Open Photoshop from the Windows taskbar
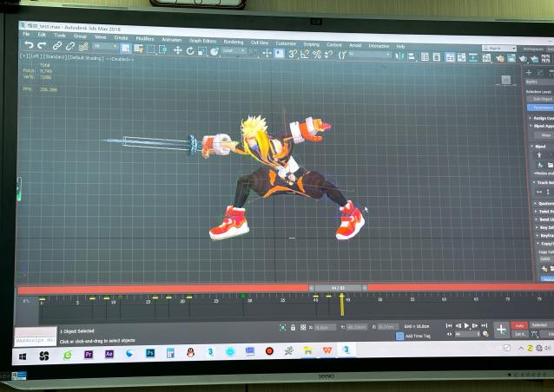This screenshot has height=392, width=554. pos(150,353)
